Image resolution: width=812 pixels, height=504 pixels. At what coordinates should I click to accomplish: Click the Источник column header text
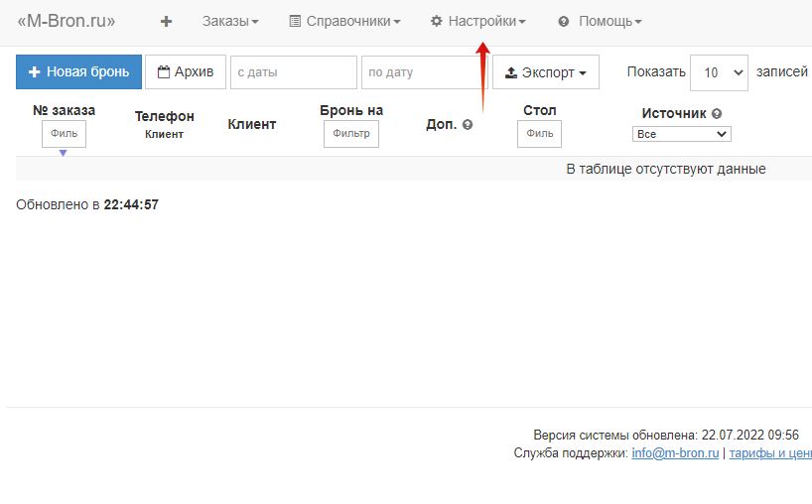674,113
